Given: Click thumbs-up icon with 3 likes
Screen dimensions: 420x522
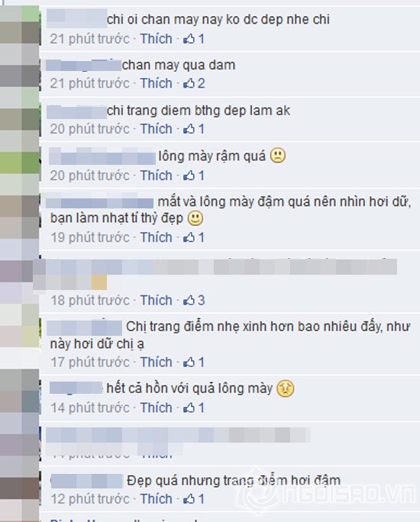Looking at the screenshot, I should (x=189, y=300).
